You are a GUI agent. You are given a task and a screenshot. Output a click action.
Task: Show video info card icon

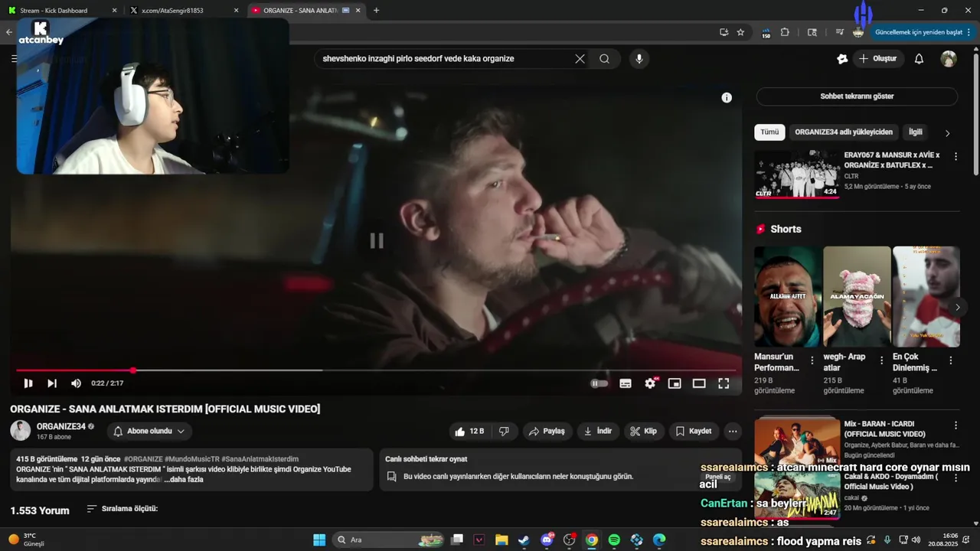point(727,97)
